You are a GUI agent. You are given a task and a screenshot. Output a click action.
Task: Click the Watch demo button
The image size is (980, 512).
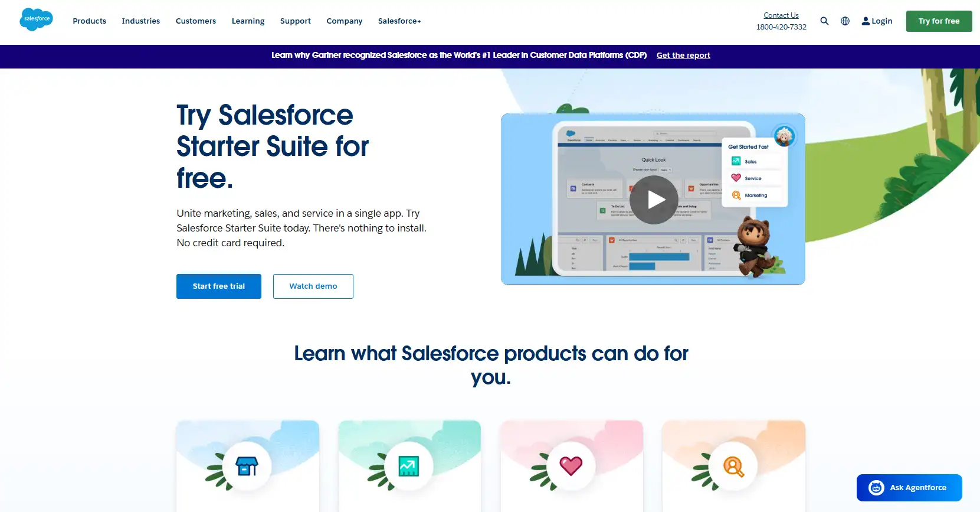[313, 286]
